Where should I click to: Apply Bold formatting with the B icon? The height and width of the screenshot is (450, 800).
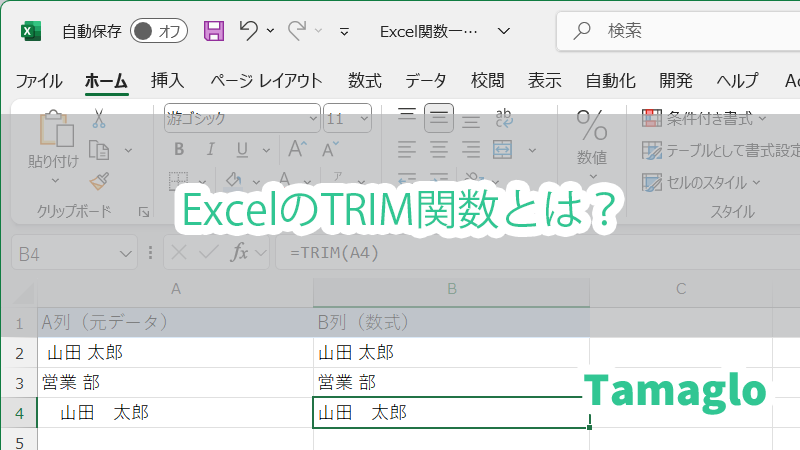coord(179,150)
